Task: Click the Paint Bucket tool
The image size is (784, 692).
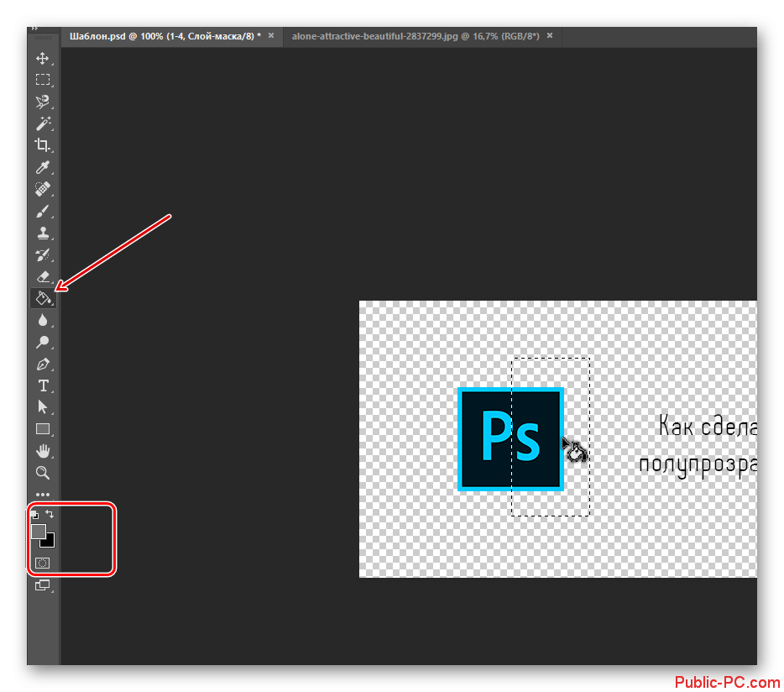Action: tap(42, 297)
